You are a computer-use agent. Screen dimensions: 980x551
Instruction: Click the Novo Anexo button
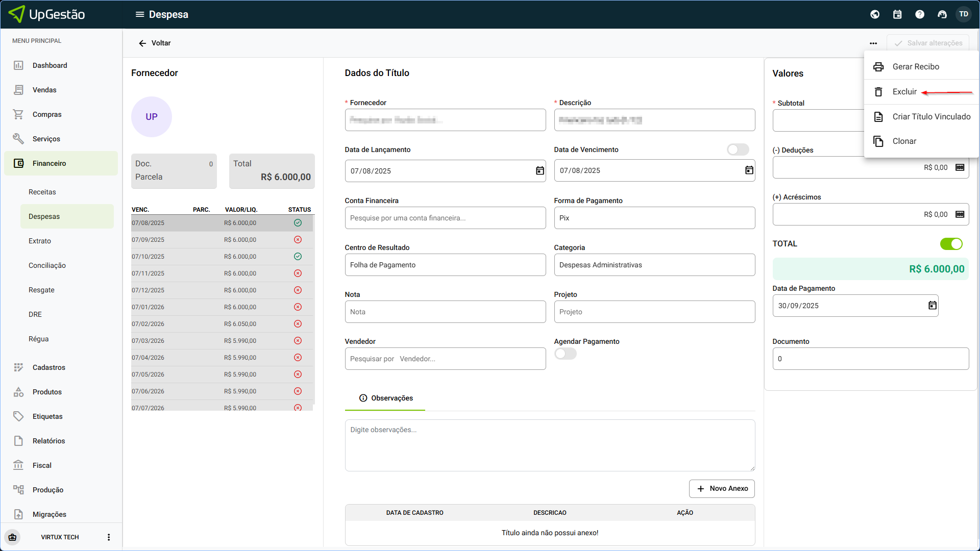click(x=722, y=489)
